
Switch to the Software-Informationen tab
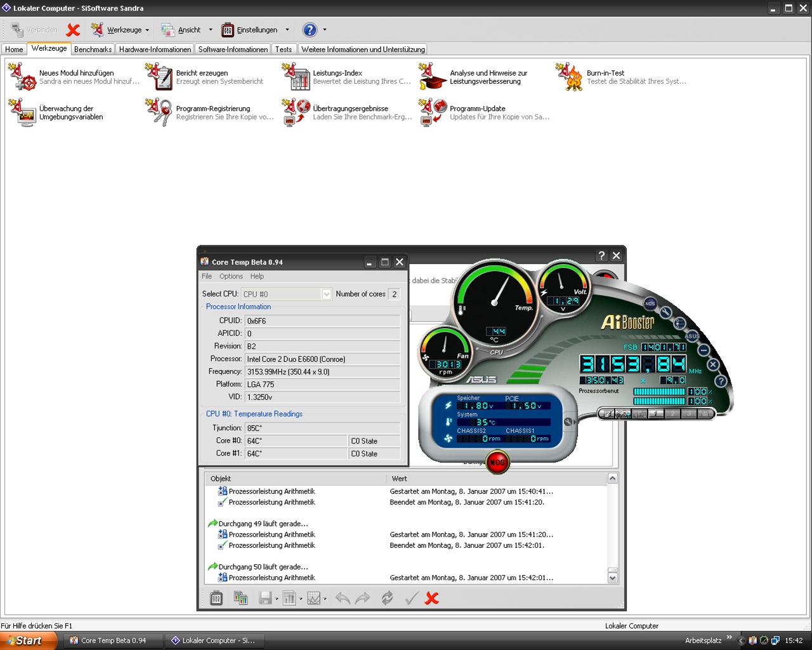tap(233, 50)
